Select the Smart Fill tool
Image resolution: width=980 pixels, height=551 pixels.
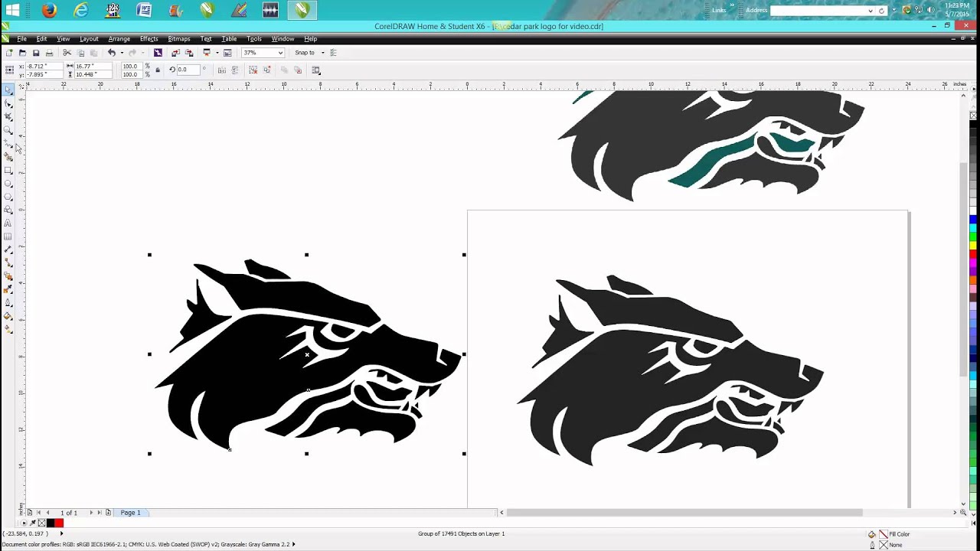click(x=8, y=155)
